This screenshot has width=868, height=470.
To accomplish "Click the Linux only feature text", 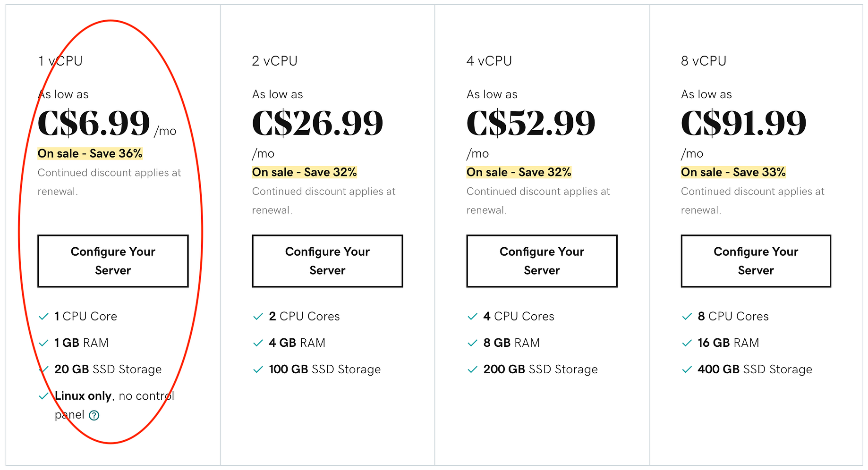I will click(x=83, y=396).
